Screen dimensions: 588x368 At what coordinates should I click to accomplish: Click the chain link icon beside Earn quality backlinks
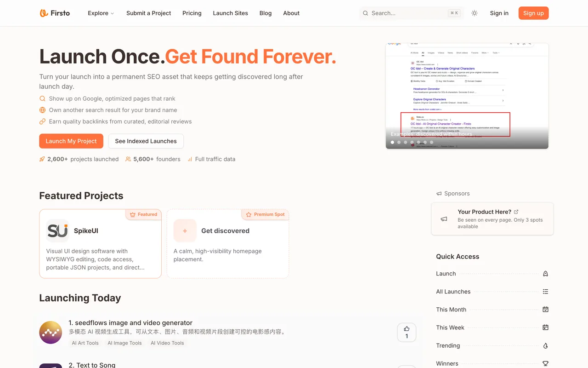pos(42,121)
